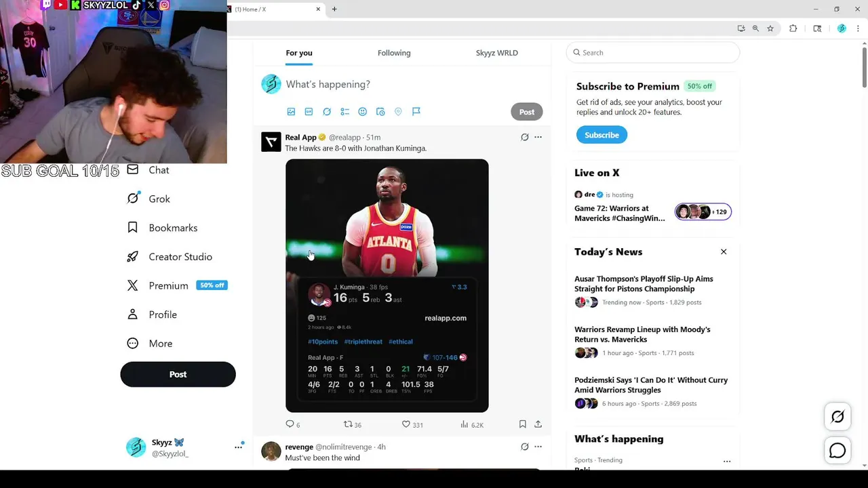Screen dimensions: 868x488
Task: Click revenge post avatar
Action: [x=271, y=451]
